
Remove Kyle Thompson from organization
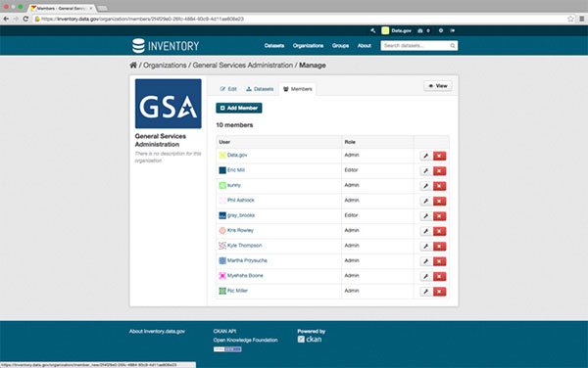coord(439,247)
